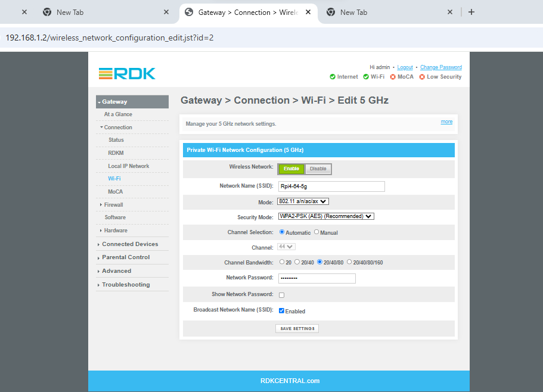The image size is (543, 392).
Task: Go to Local IP Network page
Action: pos(128,166)
